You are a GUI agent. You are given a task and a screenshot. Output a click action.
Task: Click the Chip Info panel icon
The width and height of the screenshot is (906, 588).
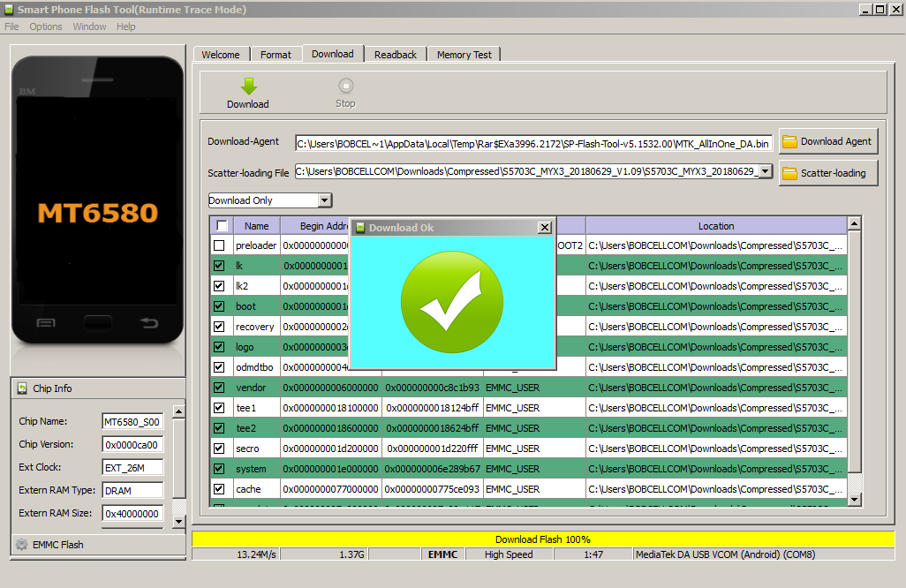(x=22, y=388)
